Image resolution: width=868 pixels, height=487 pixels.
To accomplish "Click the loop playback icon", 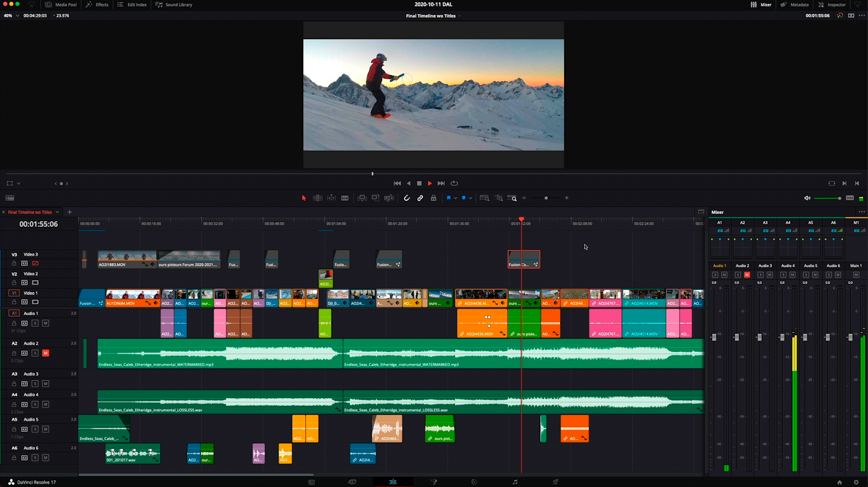I will 454,183.
